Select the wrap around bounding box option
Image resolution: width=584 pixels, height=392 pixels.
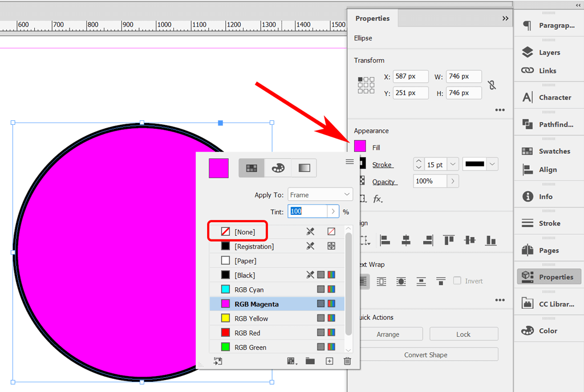point(382,281)
